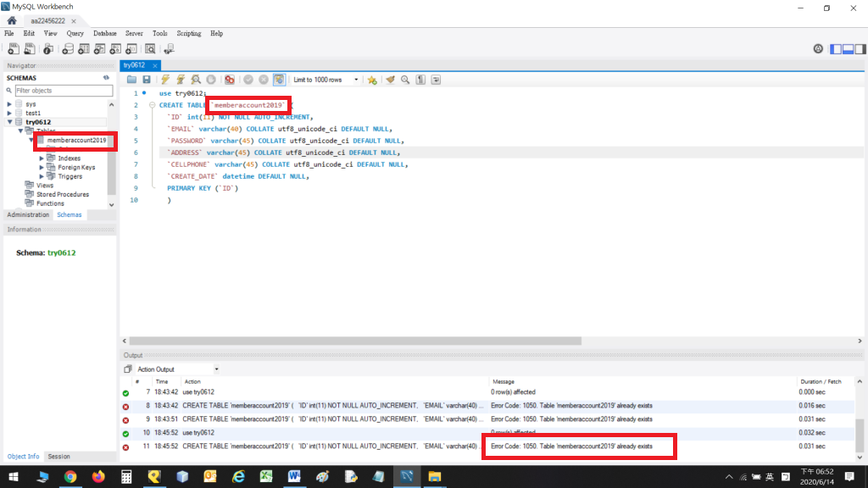868x488 pixels.
Task: Select Stored Procedures tree node
Action: [x=63, y=194]
